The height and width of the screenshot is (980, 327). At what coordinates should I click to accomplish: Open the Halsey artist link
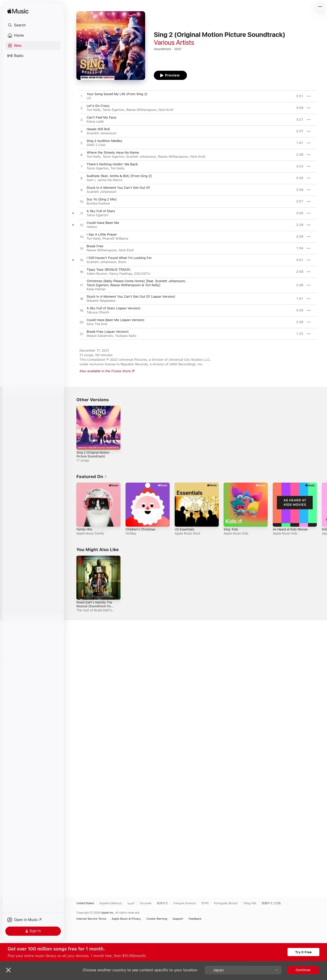(x=92, y=227)
